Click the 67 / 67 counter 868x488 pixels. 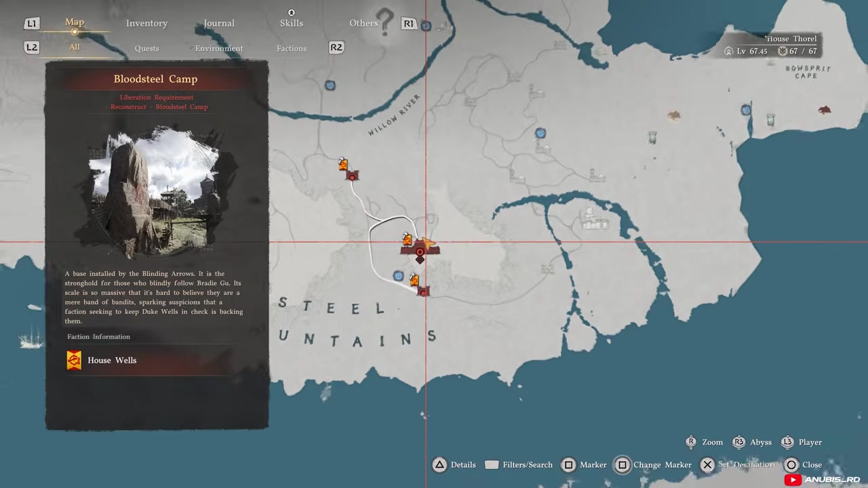[797, 52]
